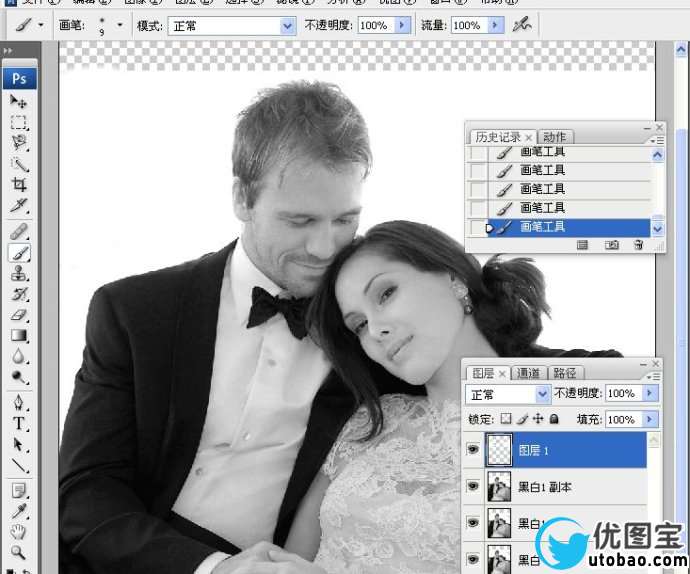Click the 黑白1 副本 layer thumbnail
This screenshot has height=574, width=690.
[499, 486]
